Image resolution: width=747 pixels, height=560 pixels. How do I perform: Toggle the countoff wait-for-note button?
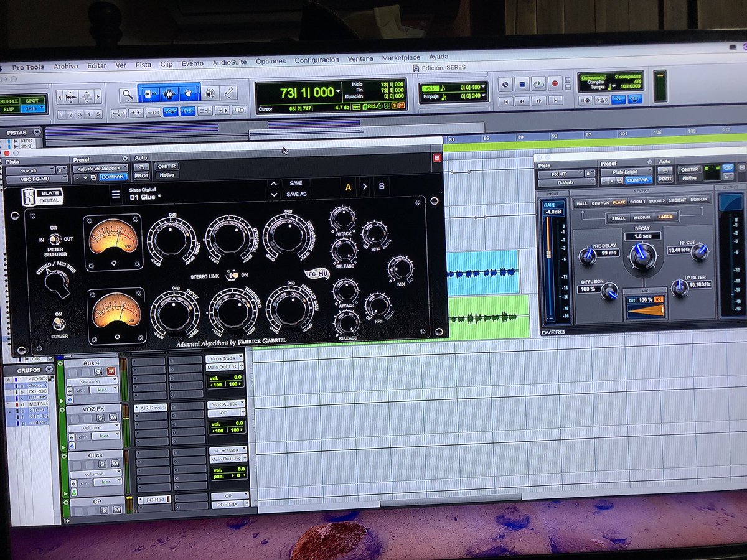pos(585,99)
